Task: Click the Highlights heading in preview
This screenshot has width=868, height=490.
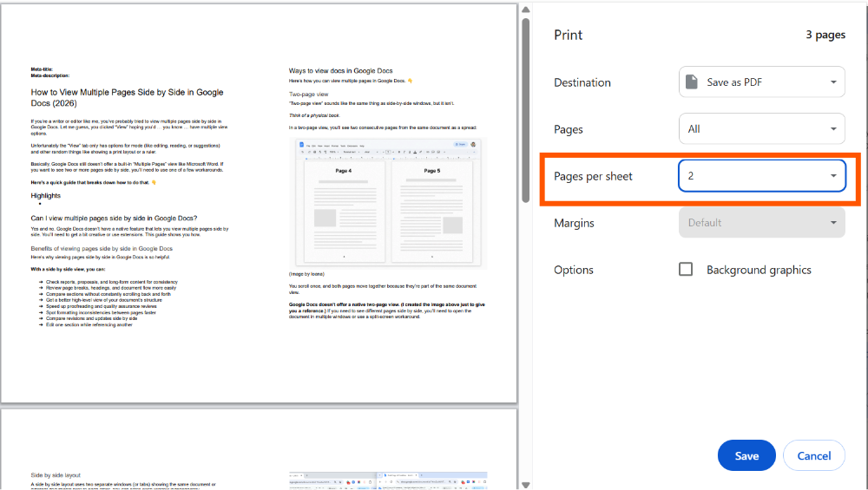Action: [x=45, y=196]
